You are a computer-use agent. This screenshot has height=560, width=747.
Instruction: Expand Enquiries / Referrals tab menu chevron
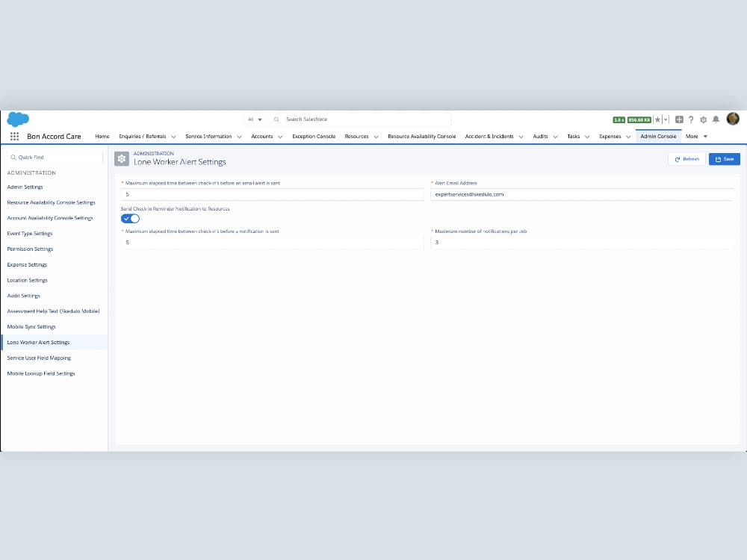(173, 137)
